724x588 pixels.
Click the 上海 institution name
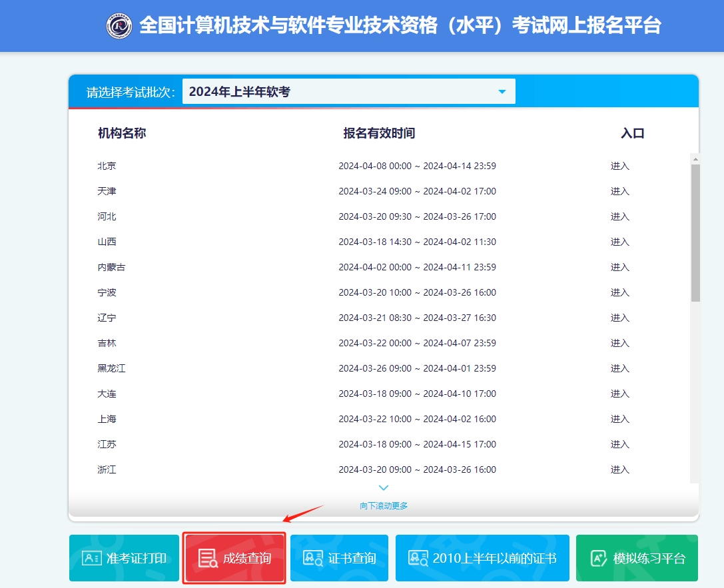click(107, 420)
